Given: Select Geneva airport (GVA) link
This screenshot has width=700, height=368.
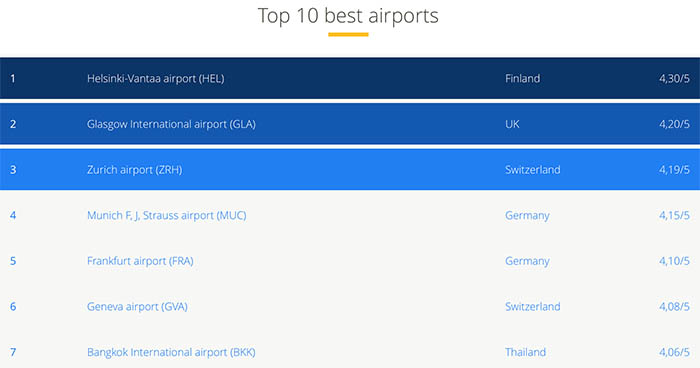Looking at the screenshot, I should click(x=137, y=306).
